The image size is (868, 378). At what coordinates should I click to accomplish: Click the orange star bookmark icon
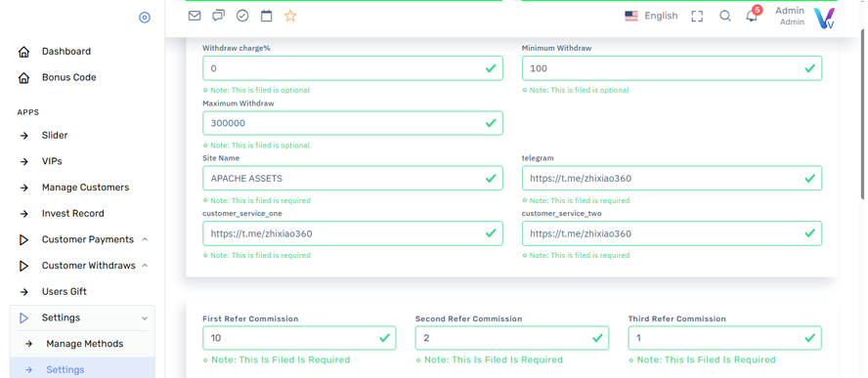click(x=290, y=16)
